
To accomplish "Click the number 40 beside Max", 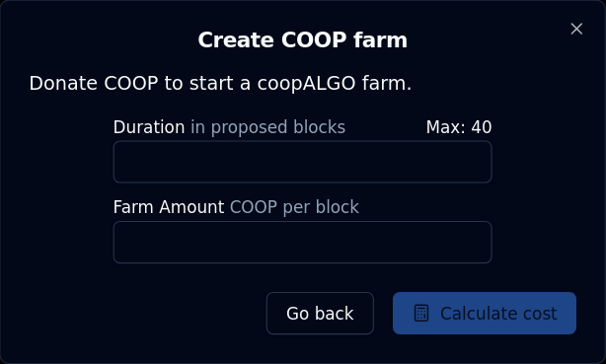I will pyautogui.click(x=482, y=127).
